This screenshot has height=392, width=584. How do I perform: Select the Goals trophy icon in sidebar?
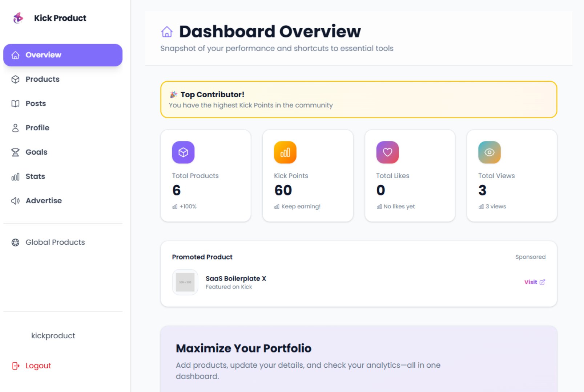[x=15, y=152]
